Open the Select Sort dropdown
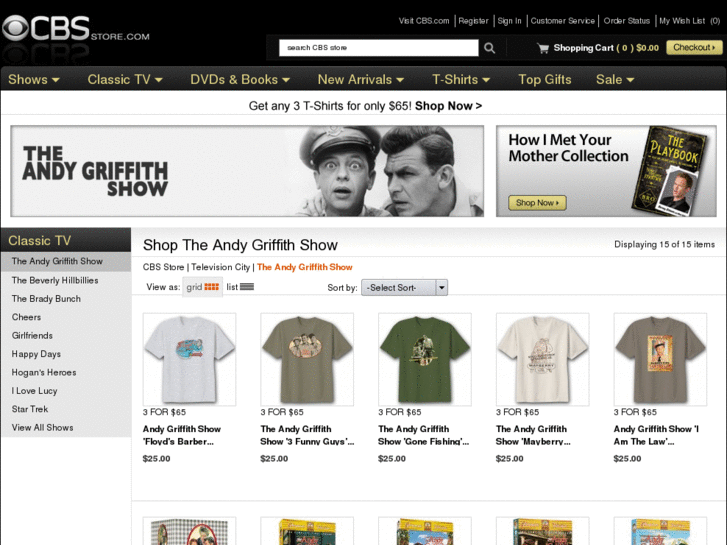Image resolution: width=727 pixels, height=545 pixels. click(405, 288)
